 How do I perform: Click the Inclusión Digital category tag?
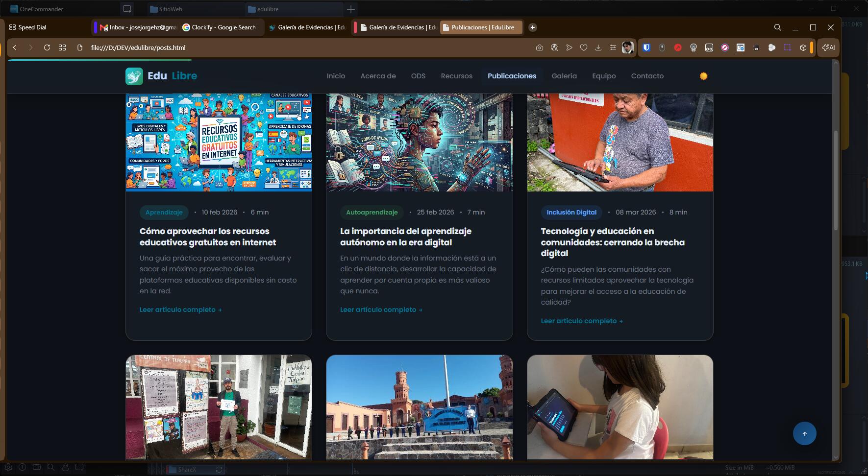click(x=571, y=212)
